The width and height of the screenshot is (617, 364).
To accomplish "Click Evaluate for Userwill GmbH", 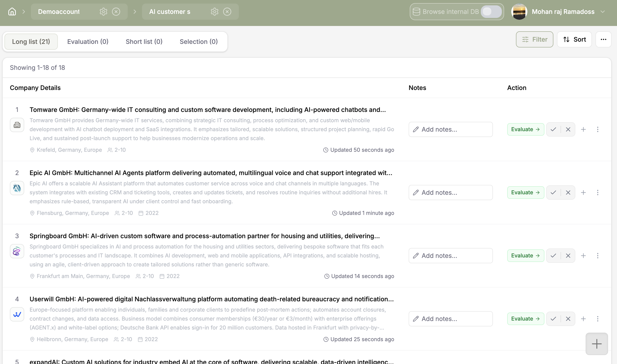I will [525, 319].
